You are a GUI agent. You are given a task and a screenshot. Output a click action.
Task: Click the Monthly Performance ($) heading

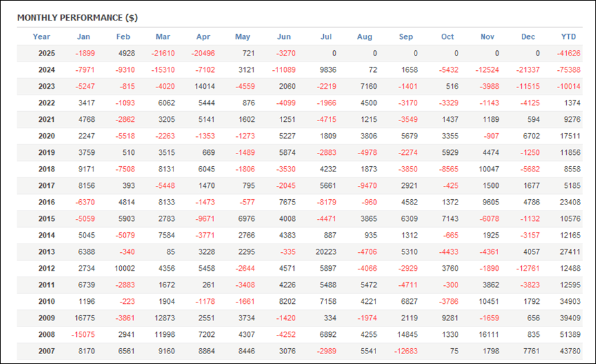77,18
